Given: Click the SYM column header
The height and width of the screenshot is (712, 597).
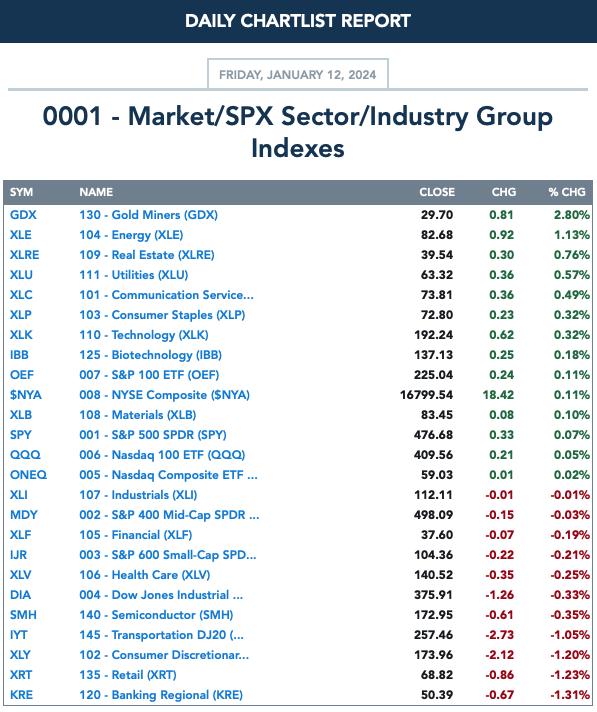Looking at the screenshot, I should pos(21,192).
